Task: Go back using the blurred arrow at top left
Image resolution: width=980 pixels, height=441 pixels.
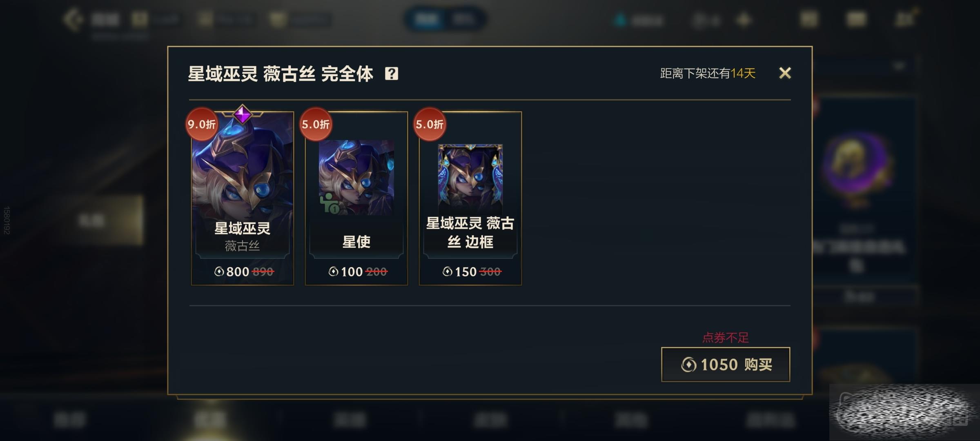Action: (x=74, y=19)
